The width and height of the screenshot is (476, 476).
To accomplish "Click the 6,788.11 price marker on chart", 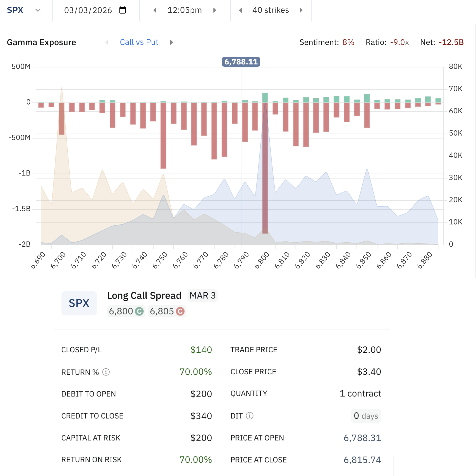I will tap(241, 62).
